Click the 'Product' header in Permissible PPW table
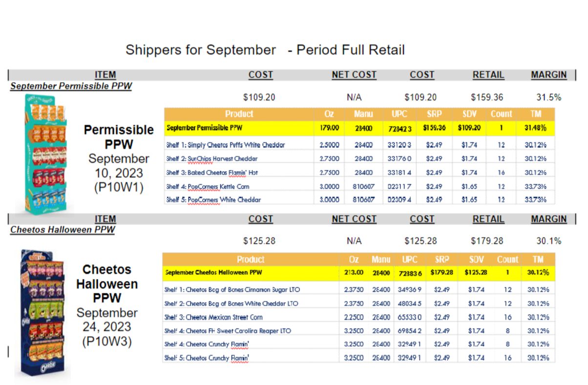 pyautogui.click(x=239, y=114)
